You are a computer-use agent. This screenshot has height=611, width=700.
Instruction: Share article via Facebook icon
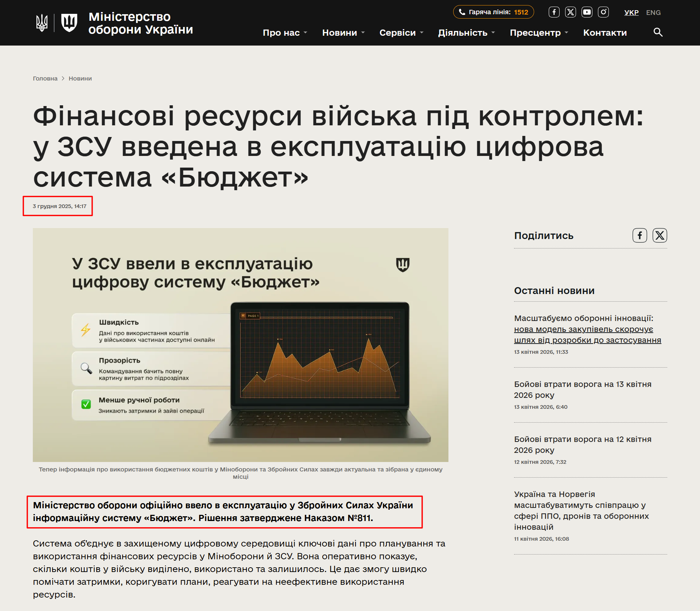[639, 235]
